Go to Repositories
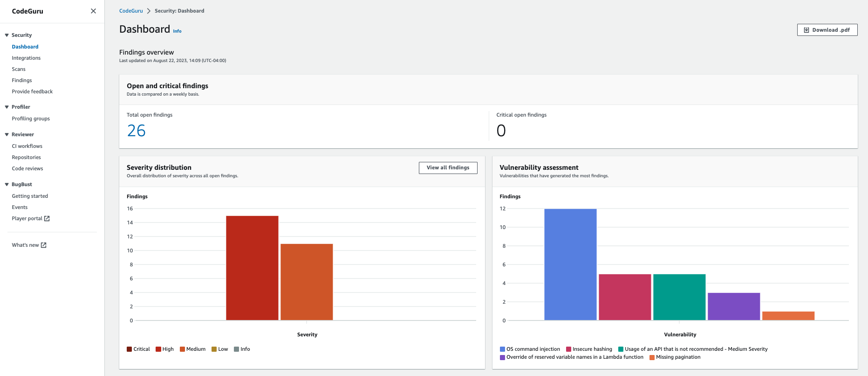The image size is (868, 376). click(26, 157)
